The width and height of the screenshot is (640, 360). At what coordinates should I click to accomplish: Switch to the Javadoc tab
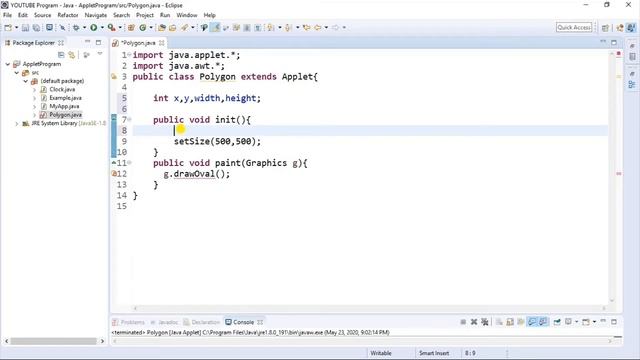point(164,322)
